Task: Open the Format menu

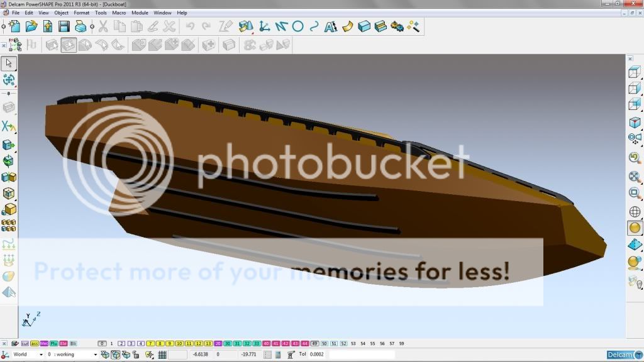Action: [81, 13]
